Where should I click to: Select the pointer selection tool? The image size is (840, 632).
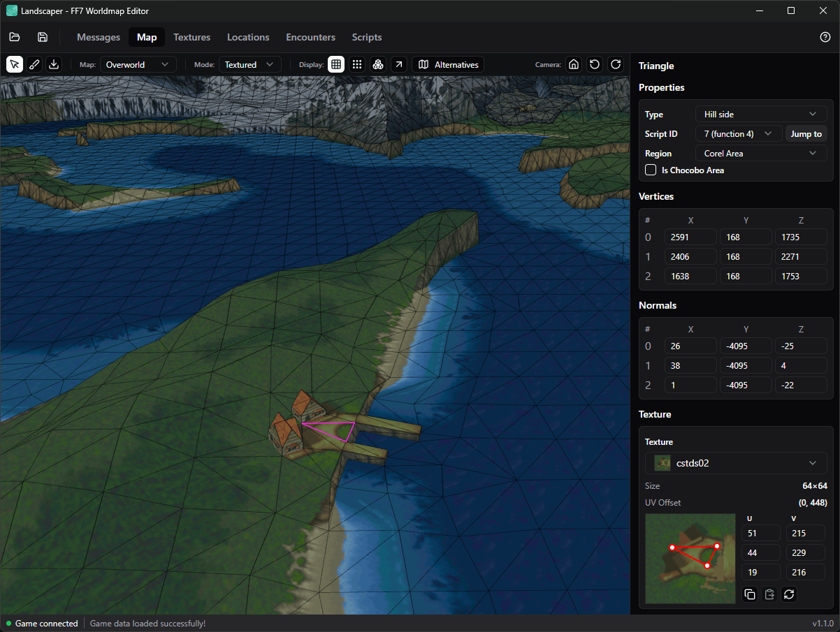point(15,64)
